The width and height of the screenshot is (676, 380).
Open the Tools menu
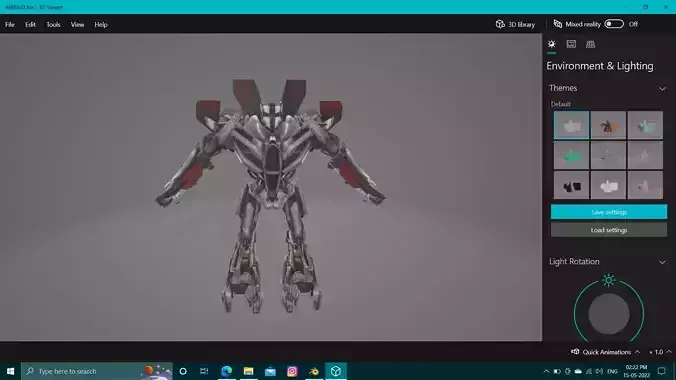coord(53,25)
